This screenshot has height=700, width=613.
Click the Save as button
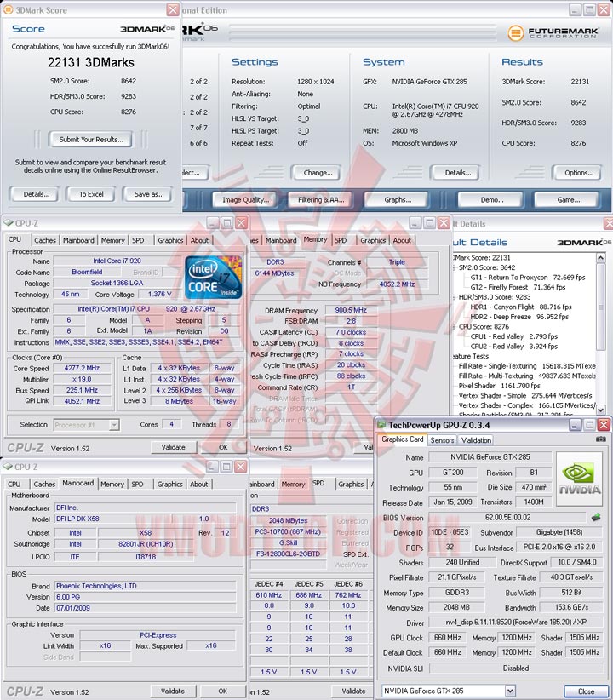(x=149, y=194)
